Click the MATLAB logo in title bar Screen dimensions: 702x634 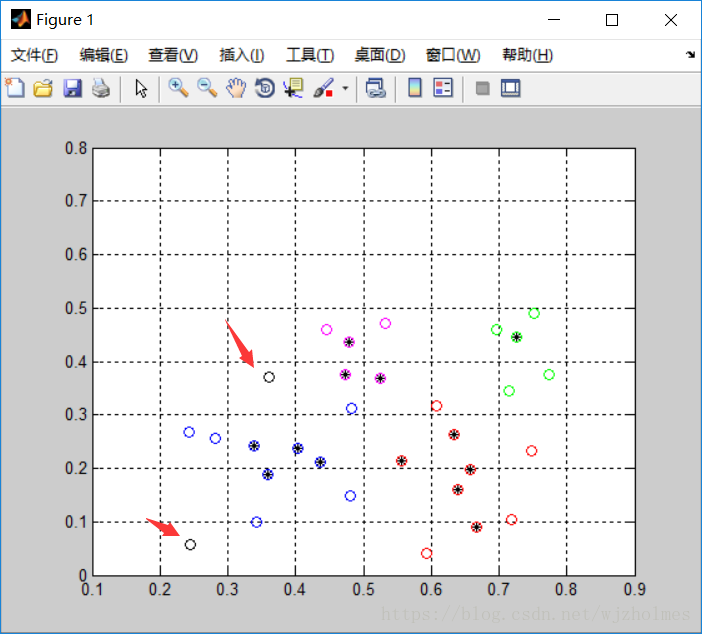click(x=21, y=19)
